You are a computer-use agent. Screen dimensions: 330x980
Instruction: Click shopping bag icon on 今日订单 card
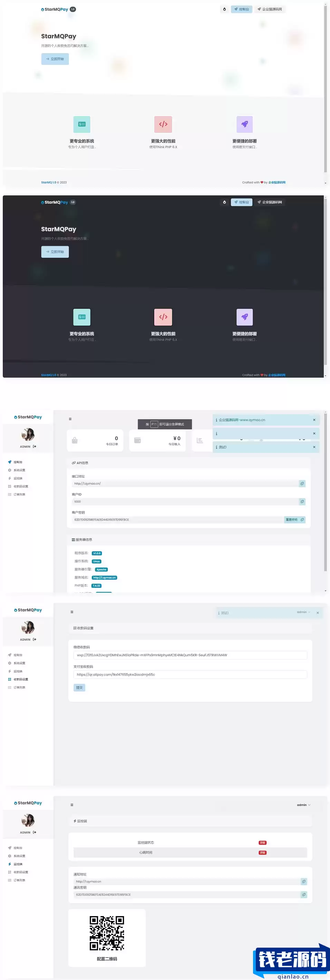click(x=75, y=440)
